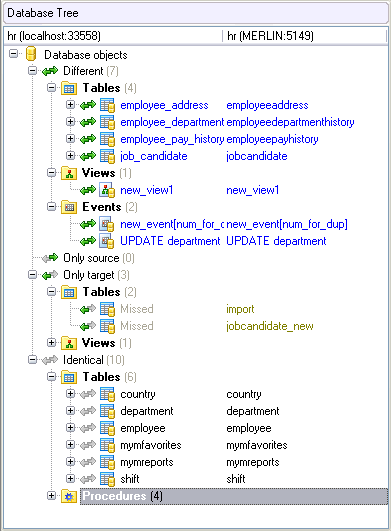Viewport: 391px width, 531px height.
Task: Select jobcandidate in the target column
Action: pos(257,156)
